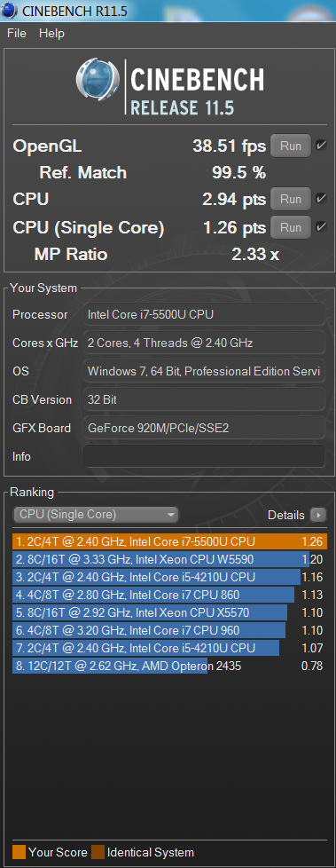
Task: Run the CPU benchmark
Action: click(291, 200)
